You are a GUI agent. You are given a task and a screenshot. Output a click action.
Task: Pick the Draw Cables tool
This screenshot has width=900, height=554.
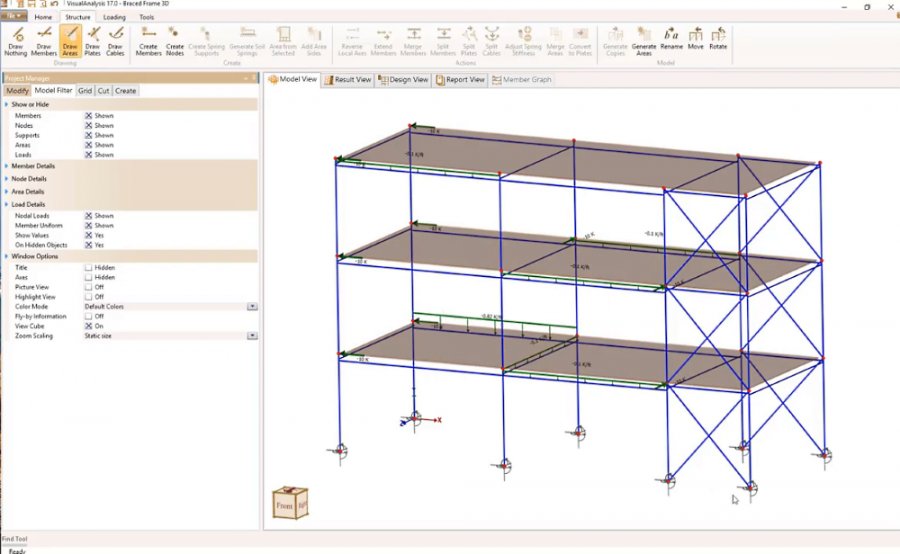coord(115,41)
